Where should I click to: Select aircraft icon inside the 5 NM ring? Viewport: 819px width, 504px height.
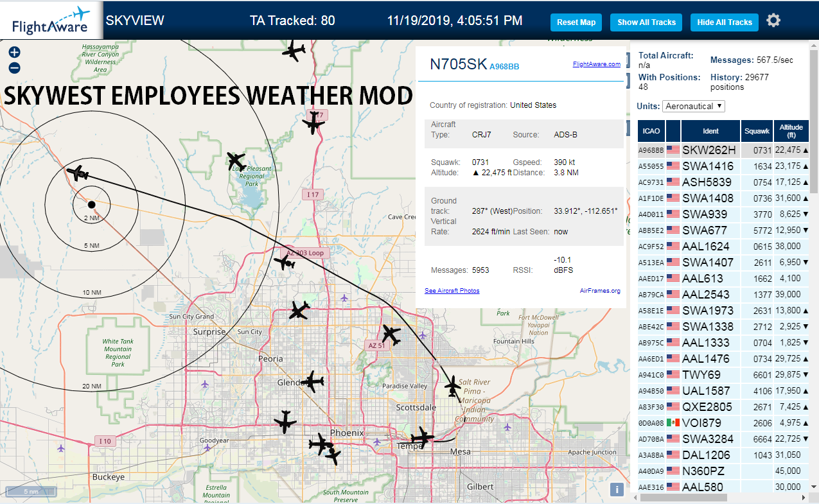78,173
